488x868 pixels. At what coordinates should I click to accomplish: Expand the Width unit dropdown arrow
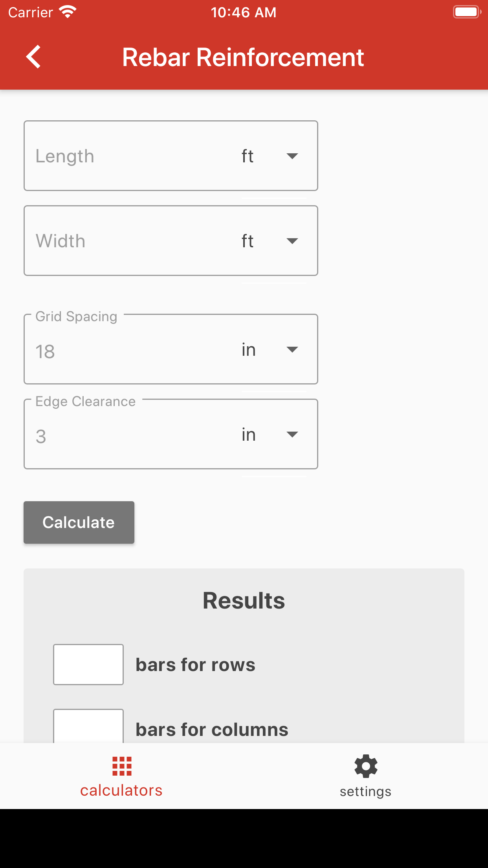[292, 241]
